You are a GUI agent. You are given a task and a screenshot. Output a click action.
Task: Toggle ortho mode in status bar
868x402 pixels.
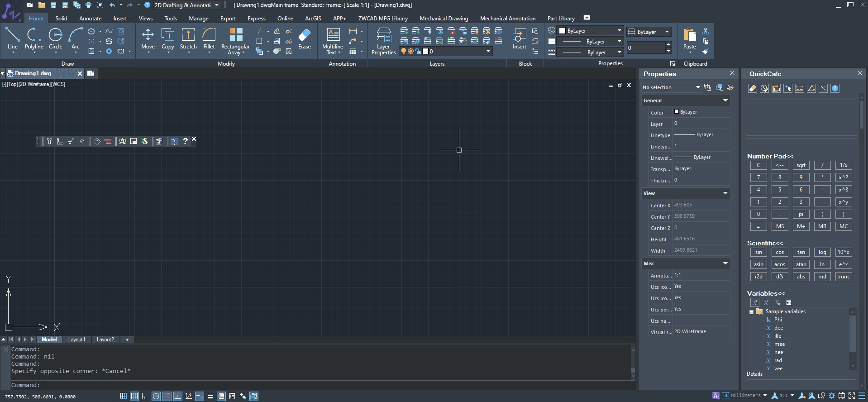point(145,396)
